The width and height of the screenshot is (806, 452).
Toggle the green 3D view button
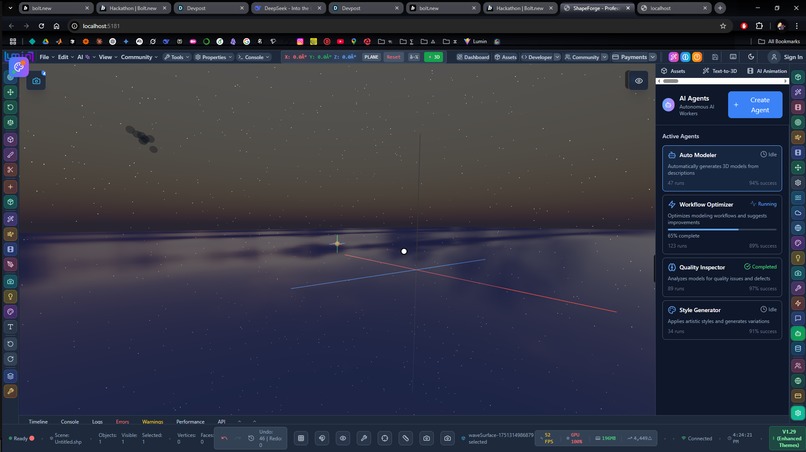pyautogui.click(x=433, y=57)
